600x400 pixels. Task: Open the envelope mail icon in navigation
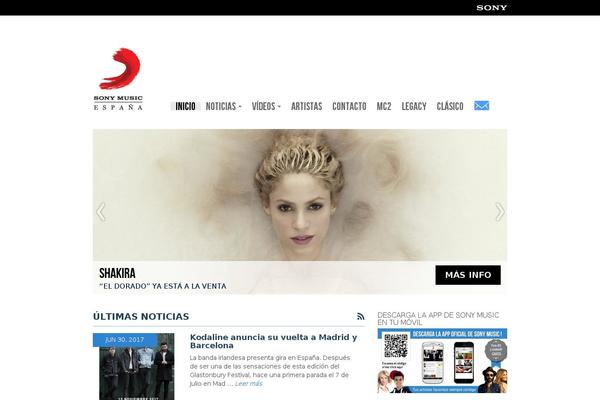pyautogui.click(x=481, y=106)
